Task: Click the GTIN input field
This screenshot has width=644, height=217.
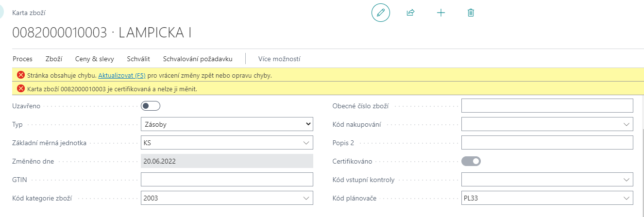Action: pyautogui.click(x=227, y=180)
